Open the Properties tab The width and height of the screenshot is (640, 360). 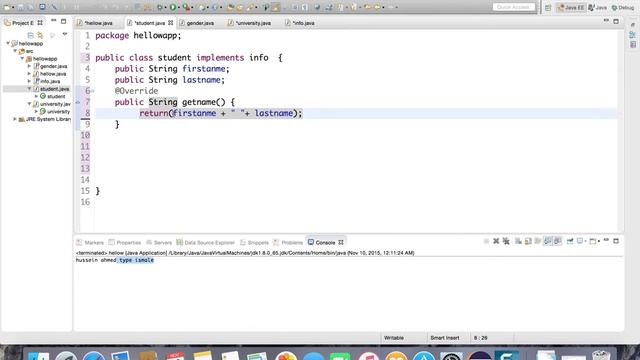point(124,242)
